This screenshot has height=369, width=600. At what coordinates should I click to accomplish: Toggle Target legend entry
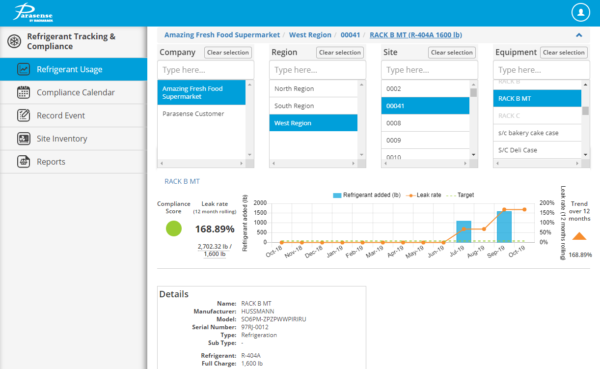click(x=461, y=195)
